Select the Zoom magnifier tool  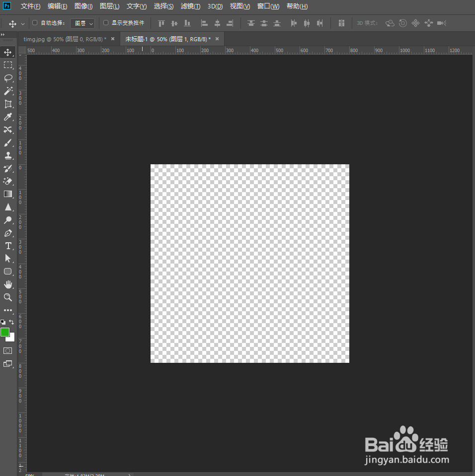8,297
